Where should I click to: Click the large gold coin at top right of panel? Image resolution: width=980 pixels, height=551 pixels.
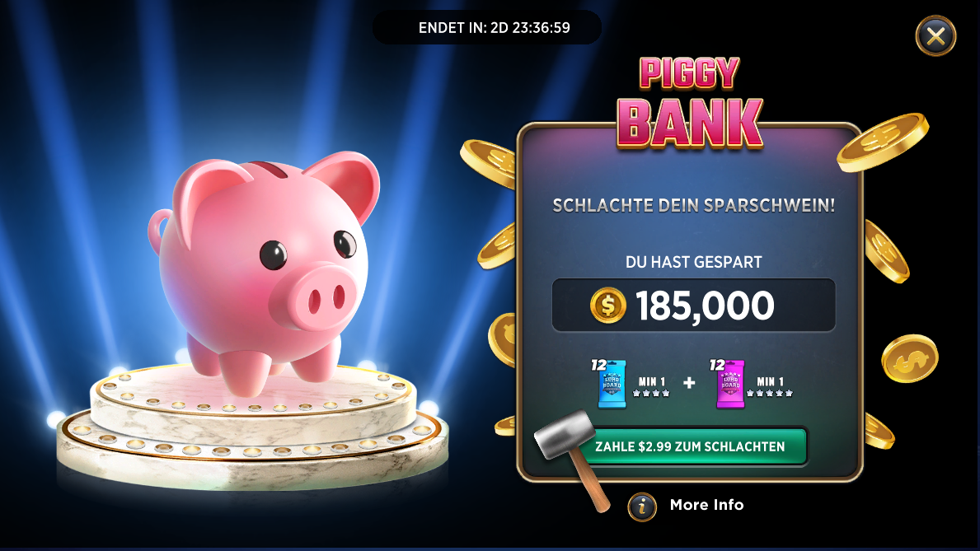pos(883,142)
